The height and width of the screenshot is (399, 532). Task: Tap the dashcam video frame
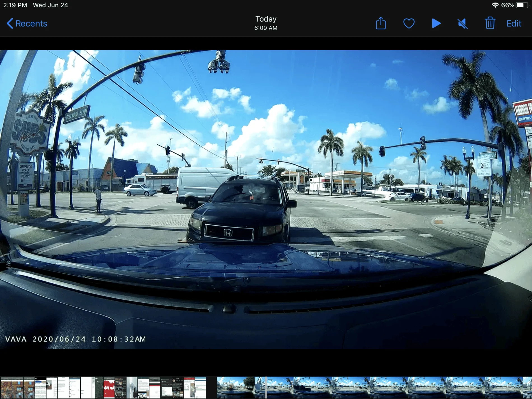[266, 199]
